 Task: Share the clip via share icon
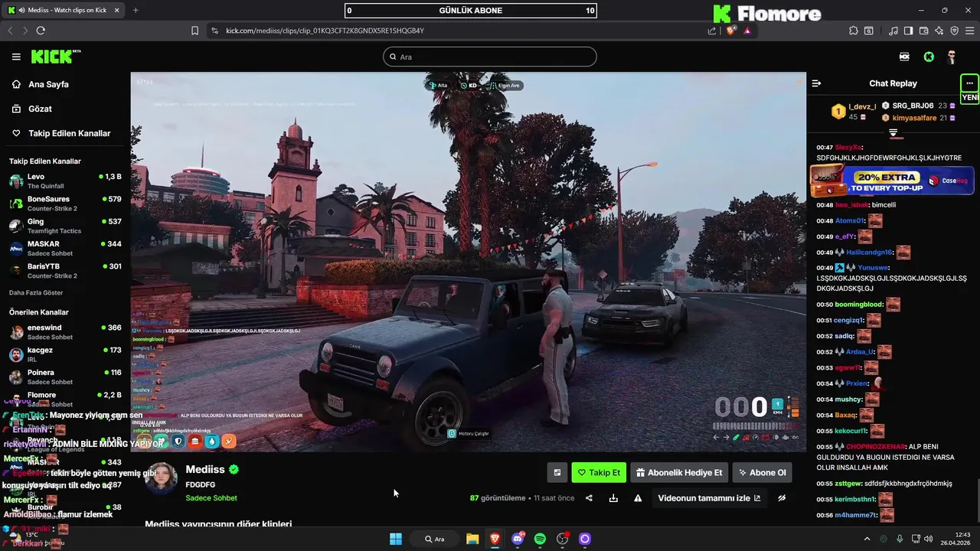tap(589, 497)
